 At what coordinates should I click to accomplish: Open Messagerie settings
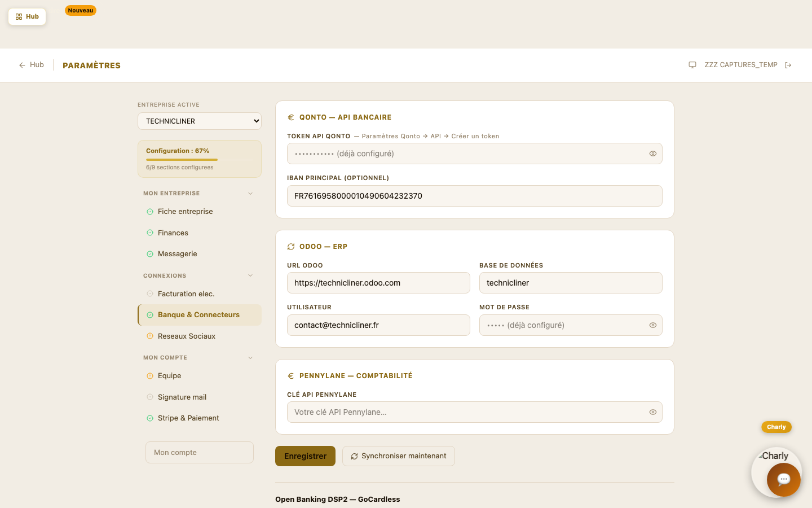[200, 254]
